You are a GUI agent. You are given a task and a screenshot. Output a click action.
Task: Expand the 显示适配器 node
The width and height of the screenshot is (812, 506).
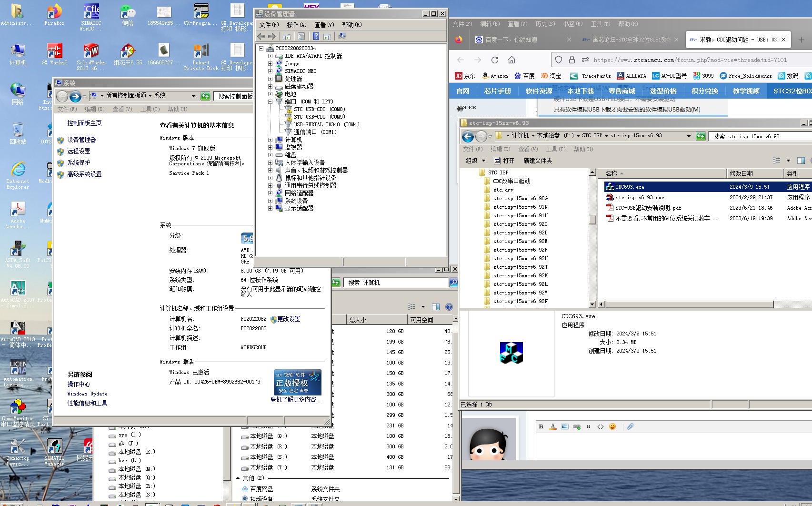tap(271, 208)
